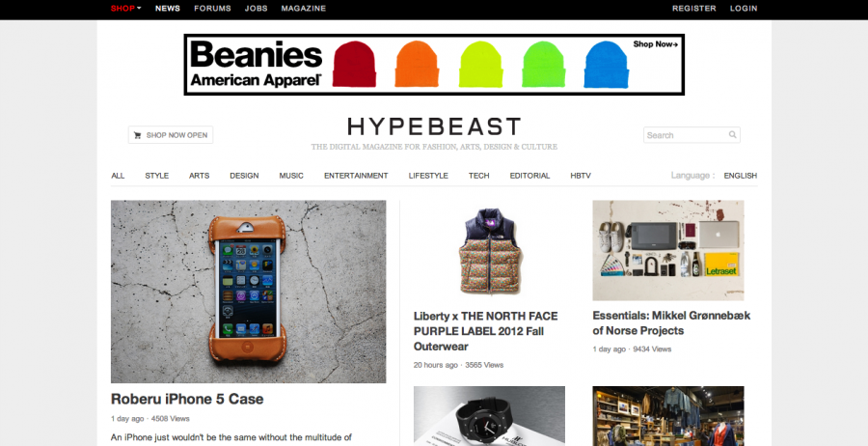Switch to the TECH category
This screenshot has height=446, width=868.
pyautogui.click(x=478, y=176)
